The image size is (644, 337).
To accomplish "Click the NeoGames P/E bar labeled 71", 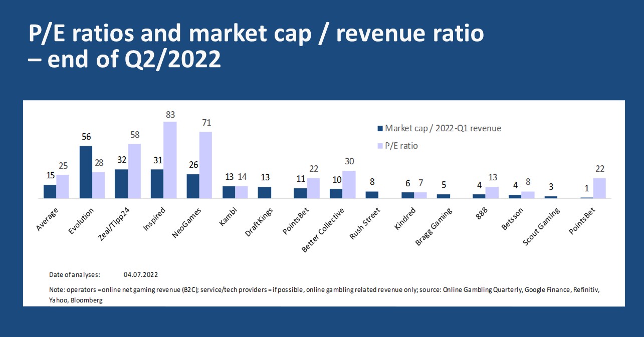I will [x=205, y=165].
